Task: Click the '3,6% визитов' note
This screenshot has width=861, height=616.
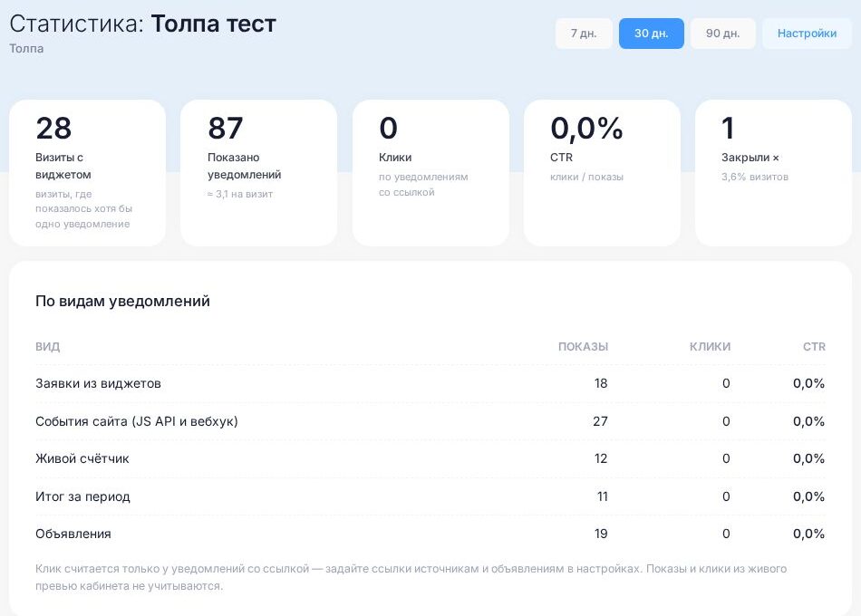Action: tap(755, 177)
